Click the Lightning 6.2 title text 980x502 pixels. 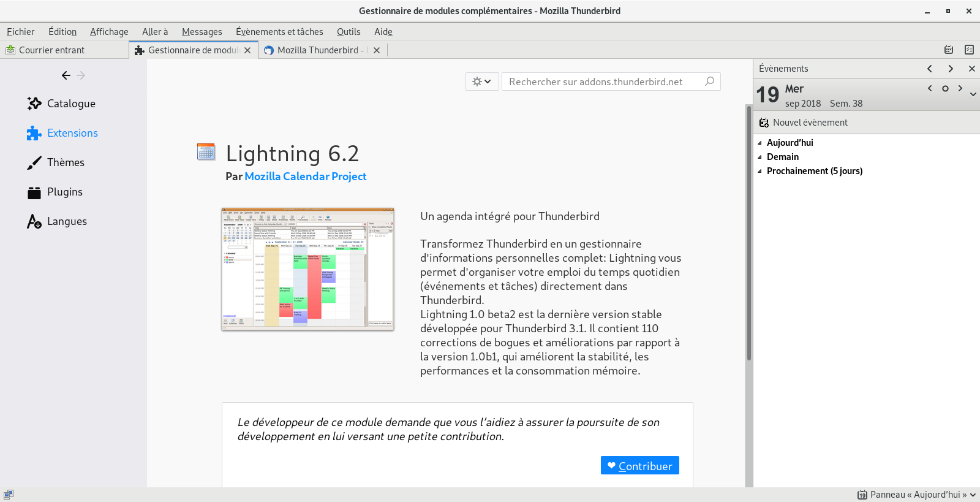[292, 153]
